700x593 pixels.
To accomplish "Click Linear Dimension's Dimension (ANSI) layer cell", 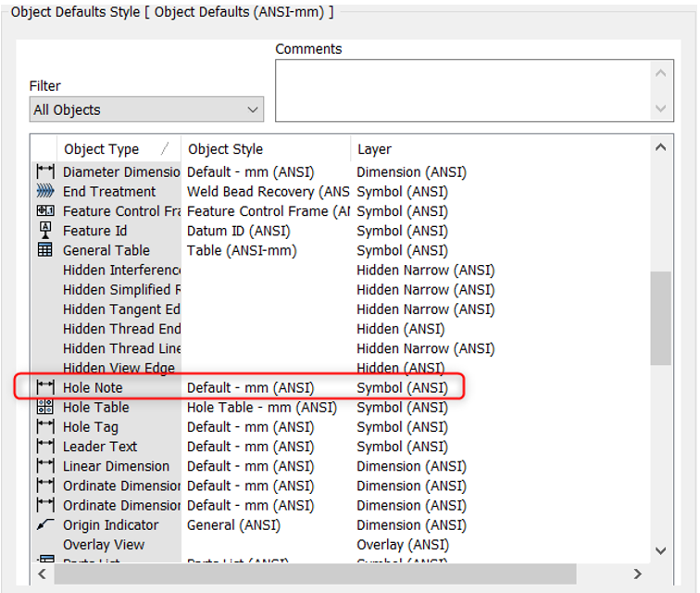I will (411, 466).
